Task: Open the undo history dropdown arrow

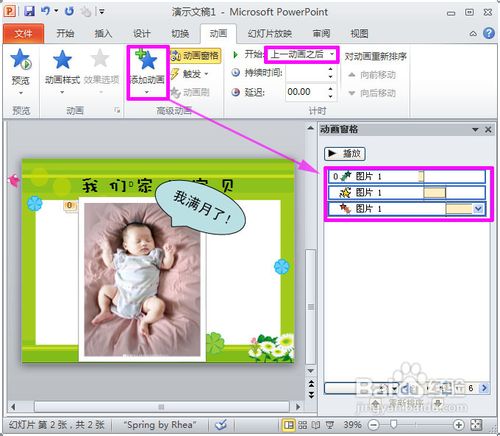Action: tap(56, 11)
